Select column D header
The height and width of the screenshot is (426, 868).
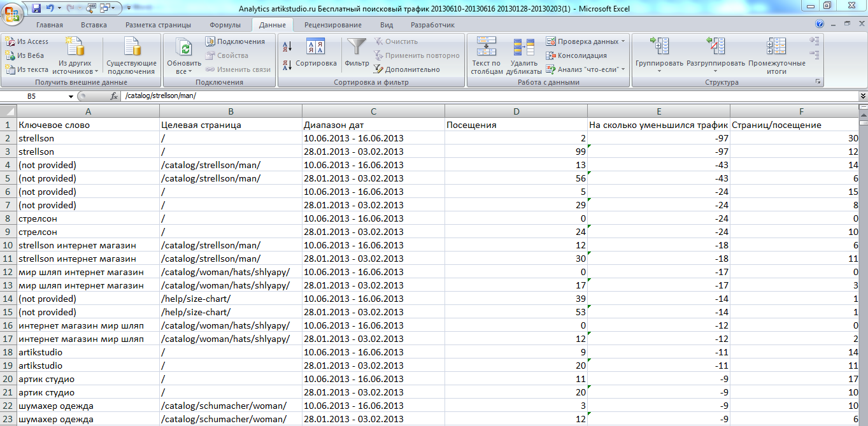point(516,111)
